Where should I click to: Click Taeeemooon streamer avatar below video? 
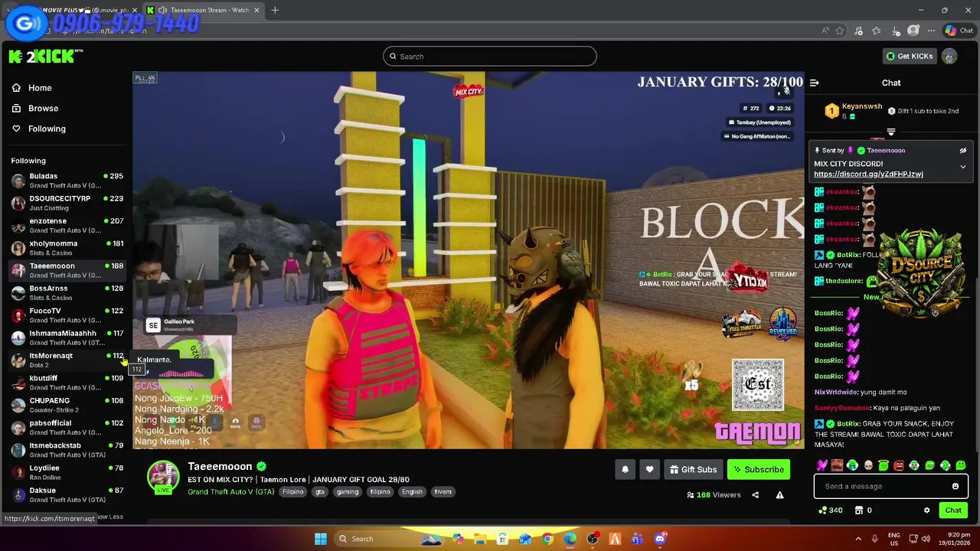tap(163, 476)
